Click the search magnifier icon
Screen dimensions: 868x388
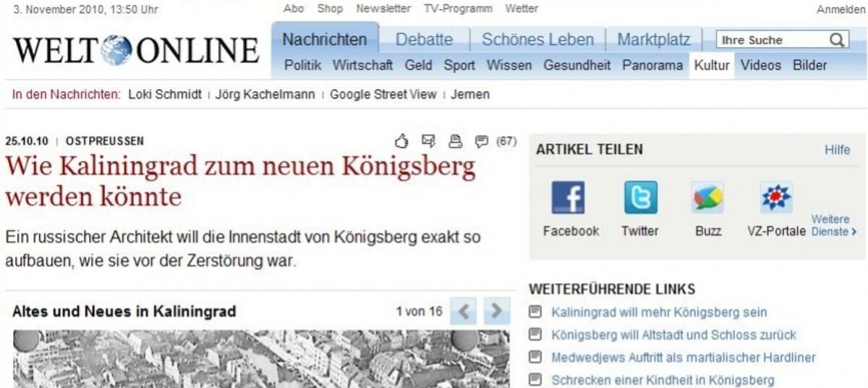[838, 40]
